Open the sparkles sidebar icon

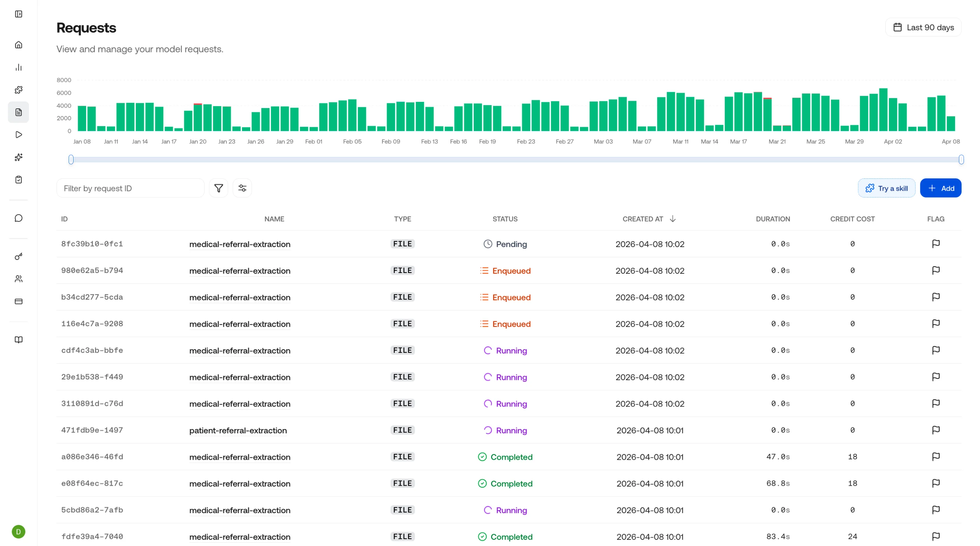(x=18, y=157)
